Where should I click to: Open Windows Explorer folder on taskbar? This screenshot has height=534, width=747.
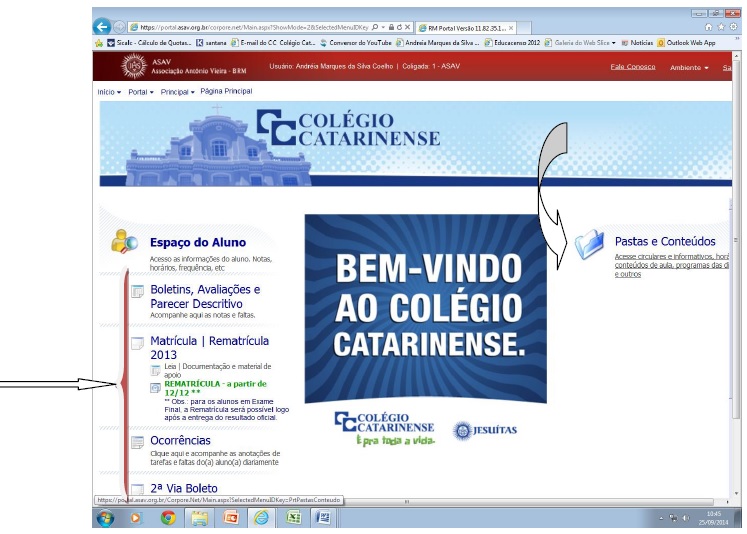pos(199,518)
